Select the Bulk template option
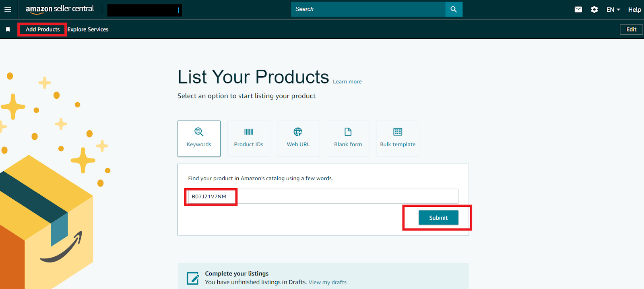The height and width of the screenshot is (289, 644). pos(397,138)
